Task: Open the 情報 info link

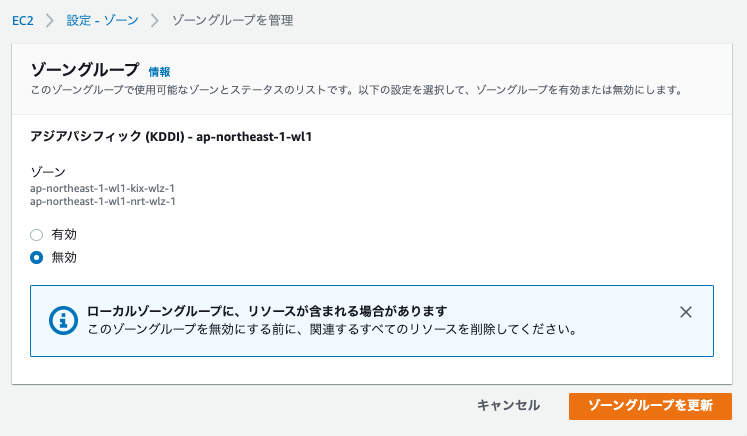Action: pos(159,72)
